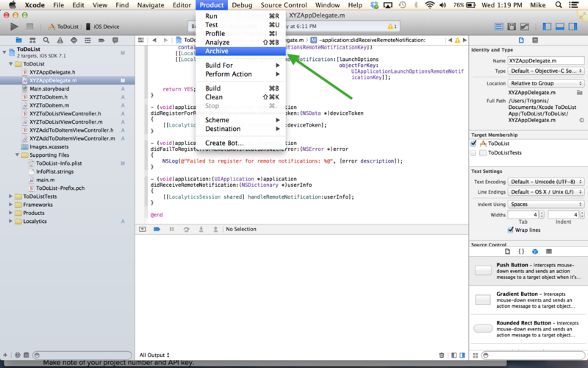Toggle the debug area visibility button
This screenshot has height=368, width=588.
pos(560,26)
